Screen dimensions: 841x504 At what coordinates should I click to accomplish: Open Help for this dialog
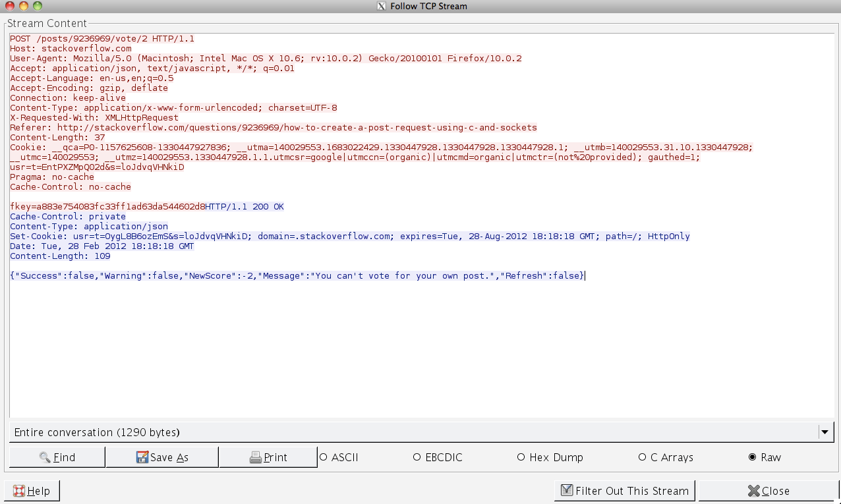coord(32,491)
